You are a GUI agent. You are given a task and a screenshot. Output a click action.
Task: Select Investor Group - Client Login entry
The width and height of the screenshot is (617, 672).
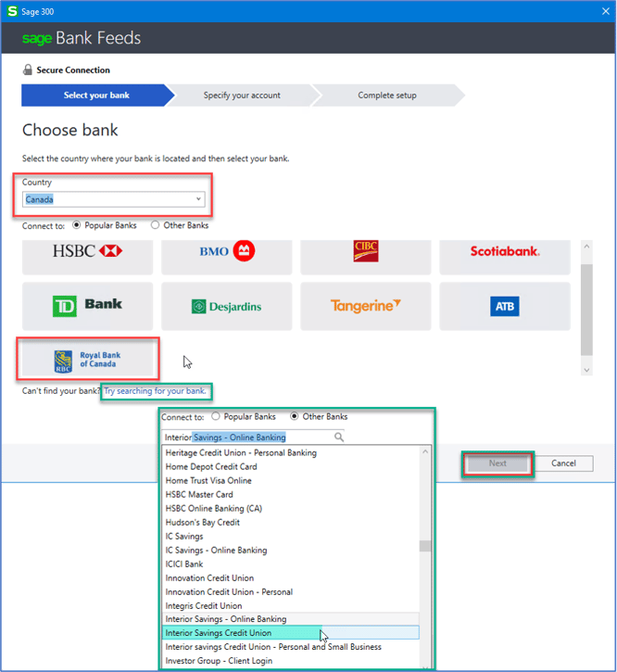[291, 661]
